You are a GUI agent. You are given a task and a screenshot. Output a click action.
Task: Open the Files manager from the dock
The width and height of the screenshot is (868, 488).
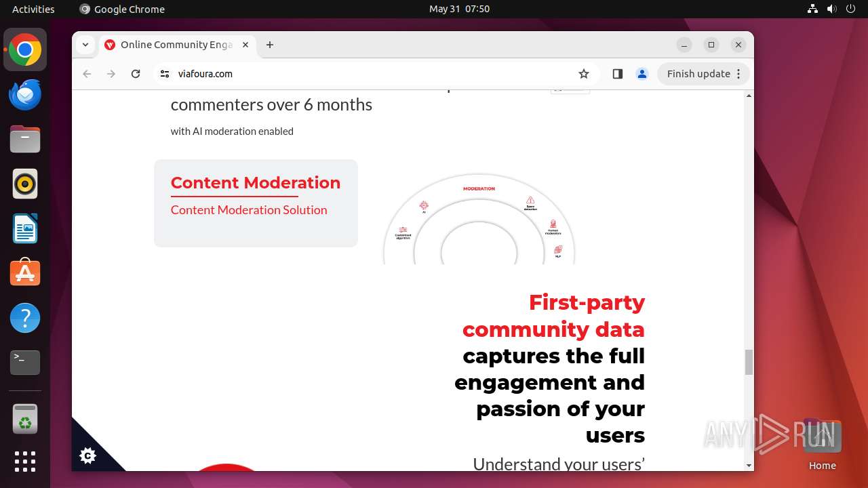point(25,139)
